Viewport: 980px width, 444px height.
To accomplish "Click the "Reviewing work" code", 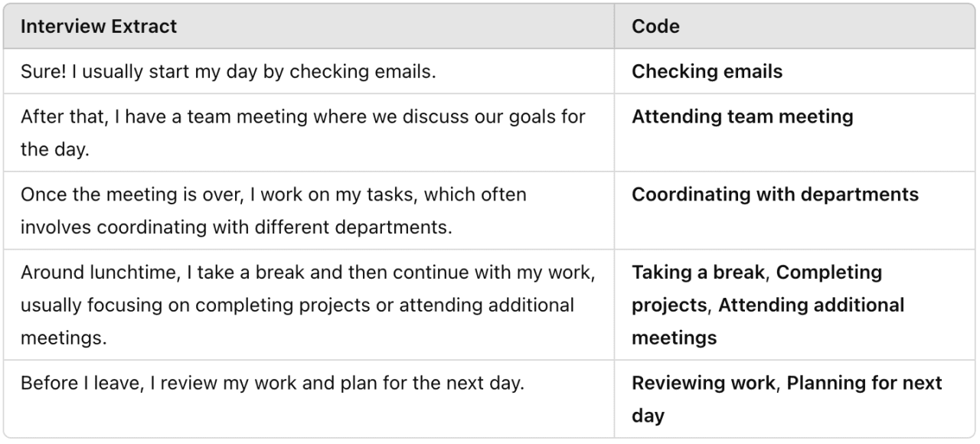I will pos(702,383).
